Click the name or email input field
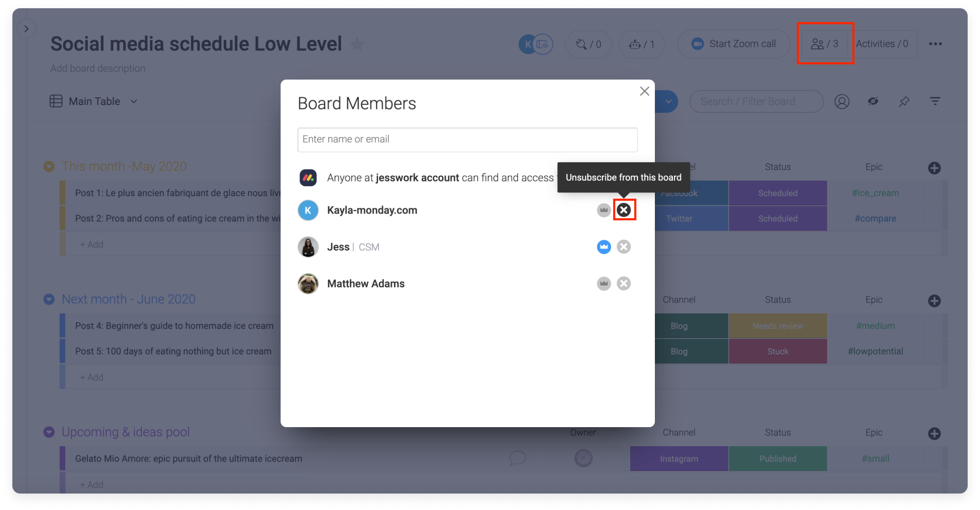The image size is (980, 510). pyautogui.click(x=467, y=139)
